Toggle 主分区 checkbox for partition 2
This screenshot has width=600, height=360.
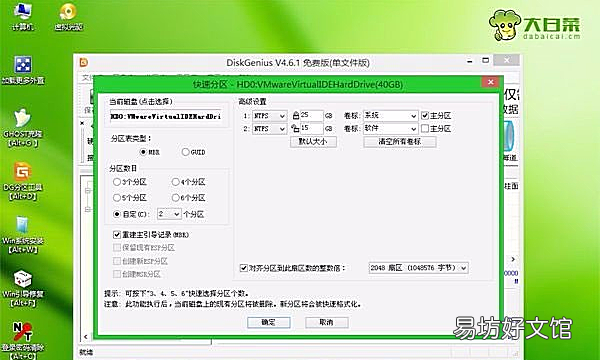click(425, 129)
